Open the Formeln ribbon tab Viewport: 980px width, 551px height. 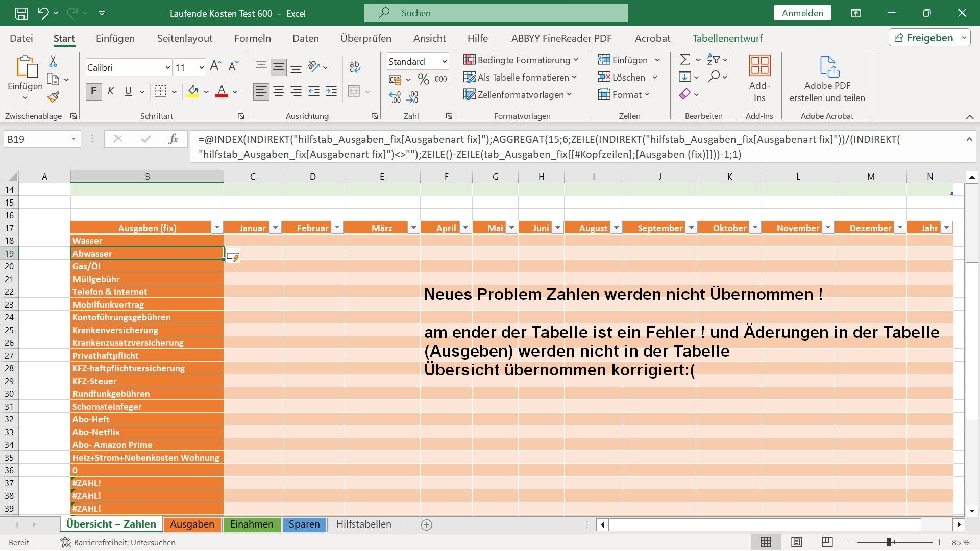(x=252, y=38)
